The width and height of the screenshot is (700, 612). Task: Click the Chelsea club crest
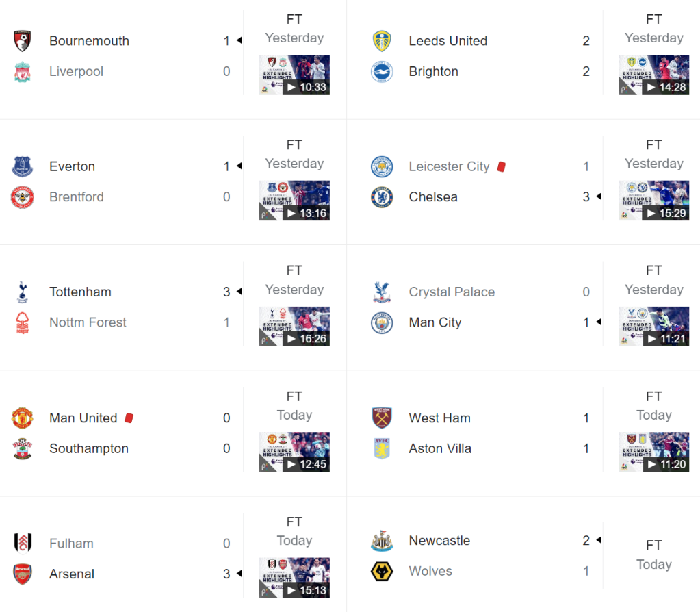[382, 197]
